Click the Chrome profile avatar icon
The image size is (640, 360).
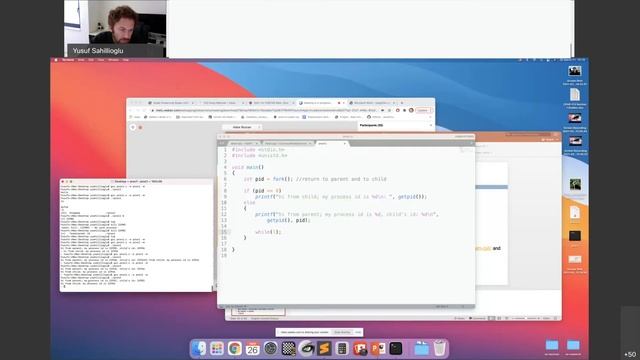411,110
